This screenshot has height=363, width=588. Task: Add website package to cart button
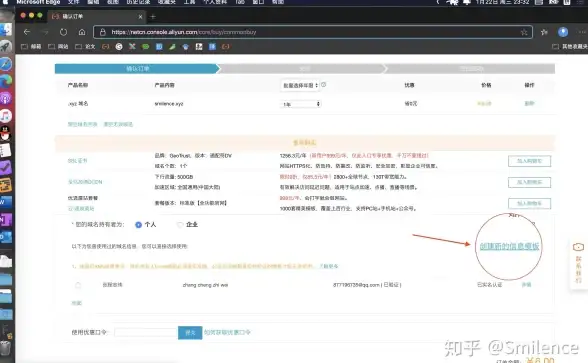point(529,203)
